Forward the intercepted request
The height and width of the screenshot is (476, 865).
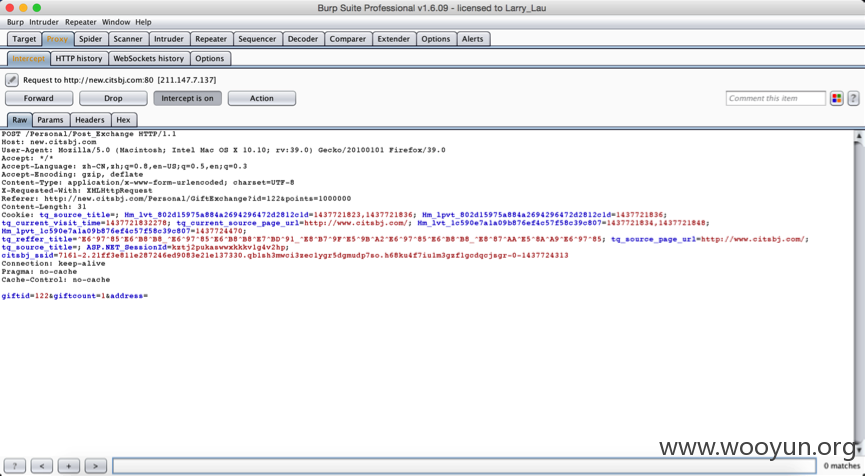[39, 98]
